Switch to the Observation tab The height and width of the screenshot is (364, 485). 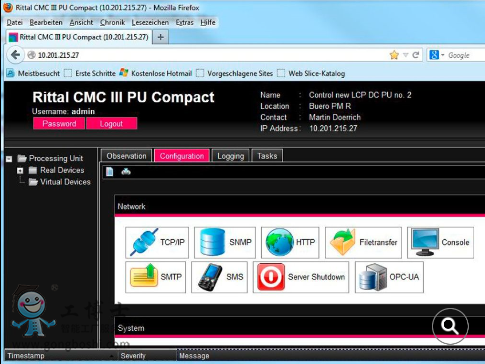126,156
